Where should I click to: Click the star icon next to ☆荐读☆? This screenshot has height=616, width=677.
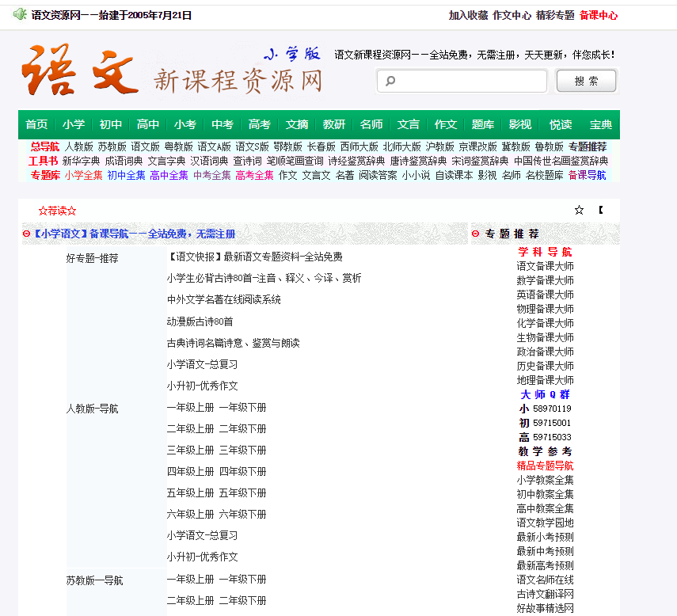(x=579, y=210)
